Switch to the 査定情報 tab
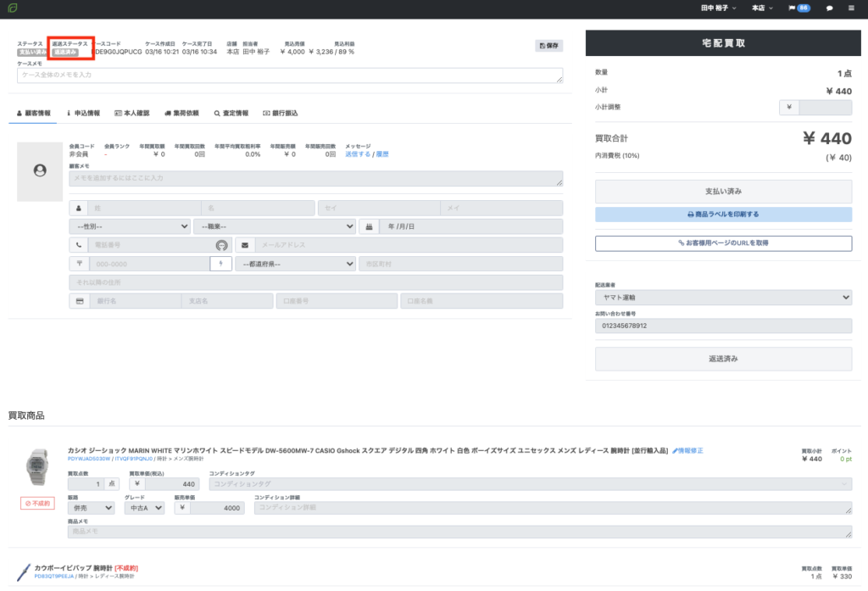The width and height of the screenshot is (868, 591). coord(231,113)
